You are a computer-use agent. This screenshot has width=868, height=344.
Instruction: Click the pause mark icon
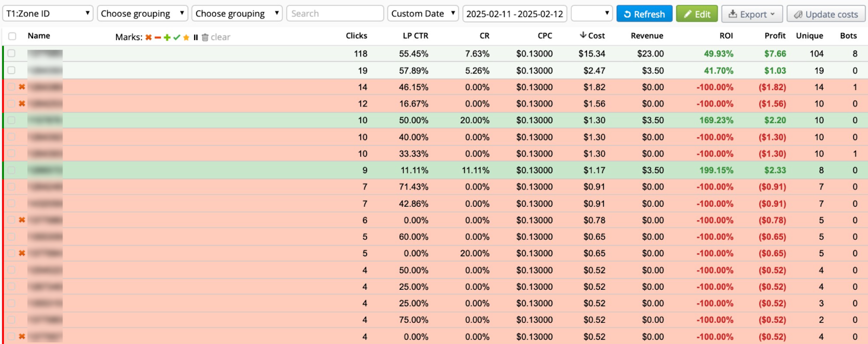[x=195, y=37]
